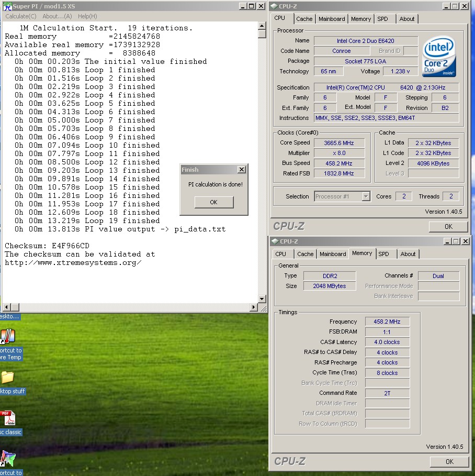Click the CPU-Z icon in top window title bar
This screenshot has height=476, width=475.
pos(274,6)
